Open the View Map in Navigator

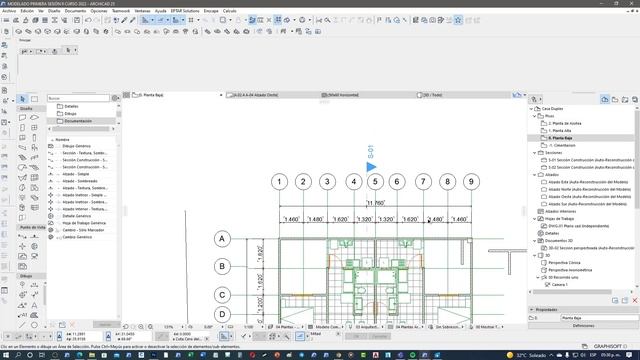click(615, 99)
